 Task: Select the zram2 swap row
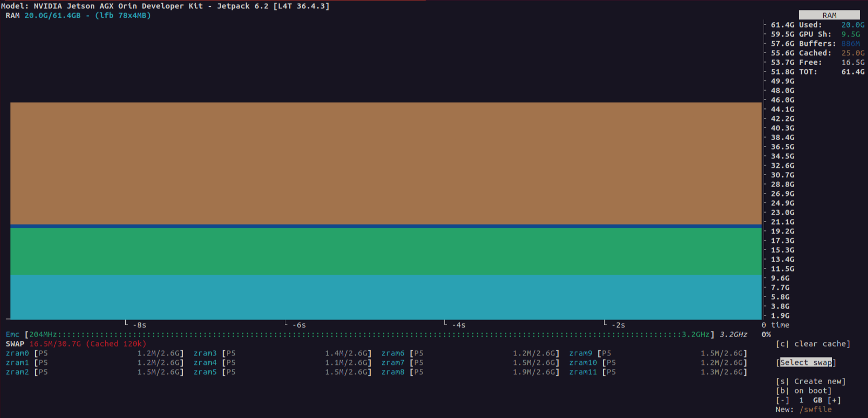95,372
